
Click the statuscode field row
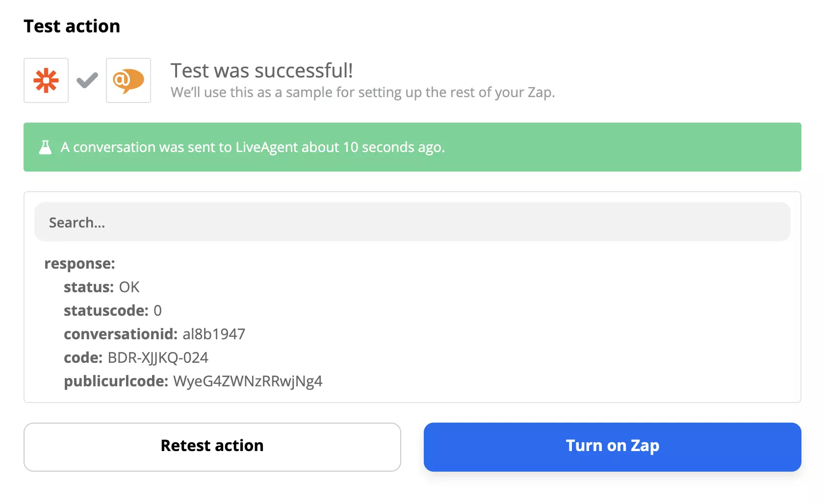tap(112, 310)
